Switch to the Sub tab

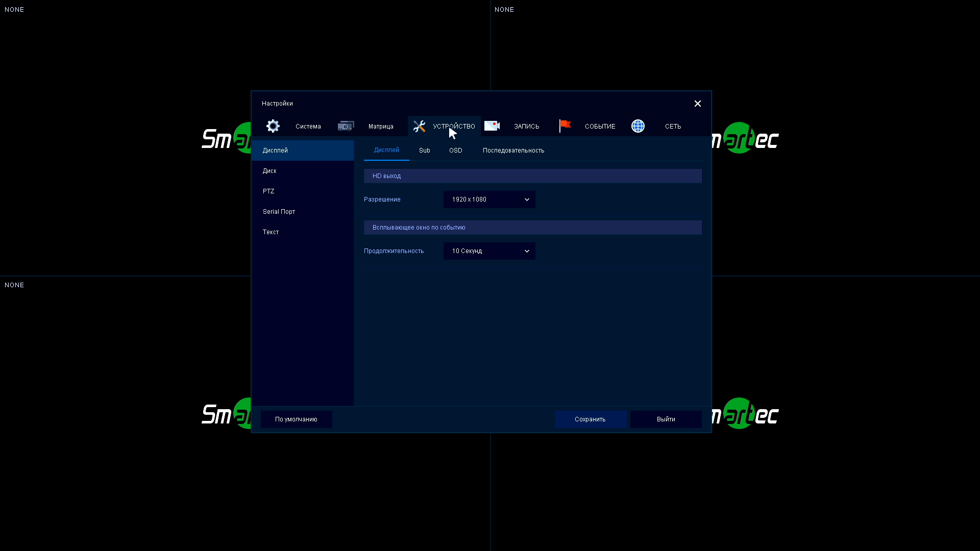[x=424, y=151]
